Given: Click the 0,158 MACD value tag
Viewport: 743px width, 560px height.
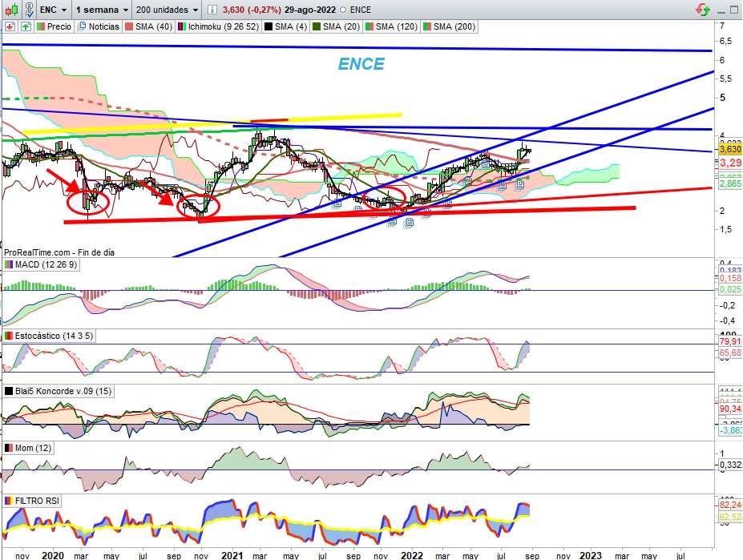Looking at the screenshot, I should click(x=729, y=279).
